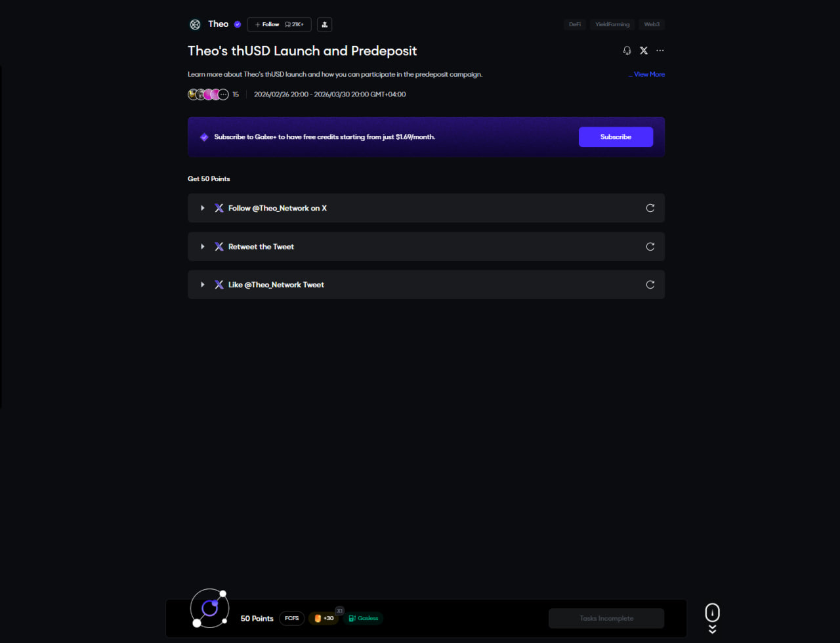Expand the Retweet the Tweet task

(x=203, y=247)
